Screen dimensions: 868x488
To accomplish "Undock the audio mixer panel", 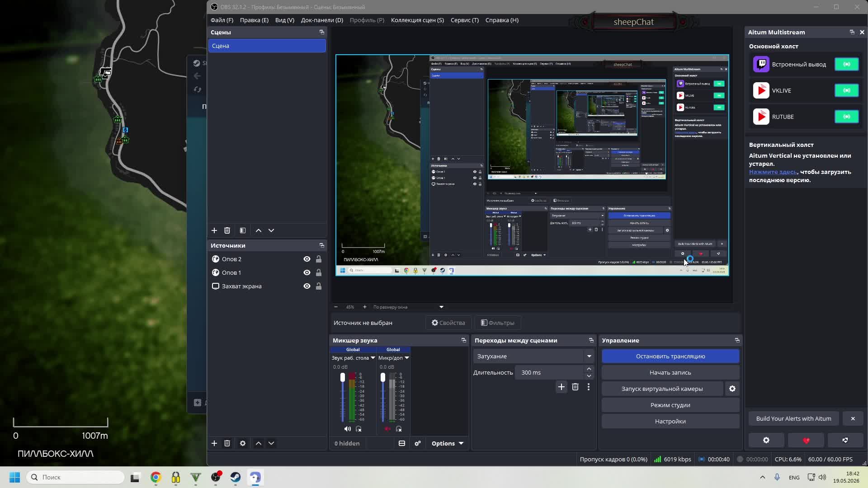I will pos(464,340).
